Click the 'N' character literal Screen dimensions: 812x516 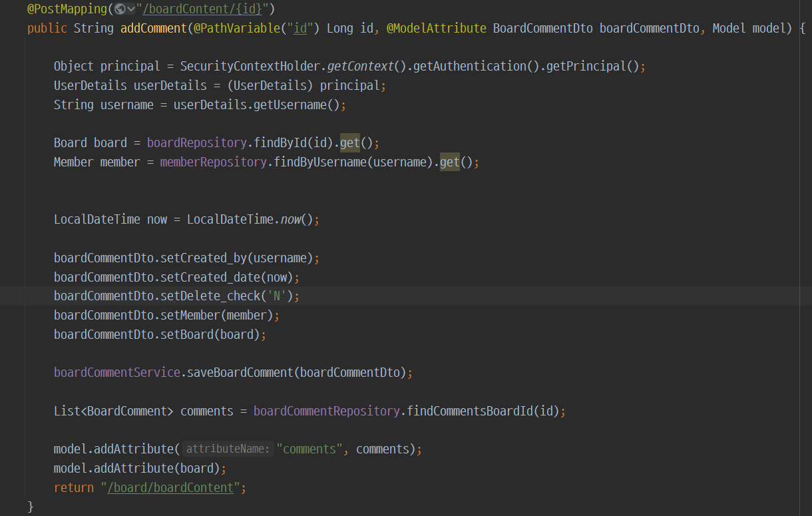coord(276,296)
